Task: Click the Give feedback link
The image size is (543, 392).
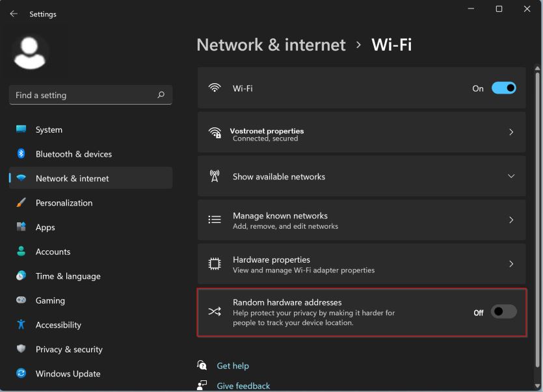Action: (243, 385)
